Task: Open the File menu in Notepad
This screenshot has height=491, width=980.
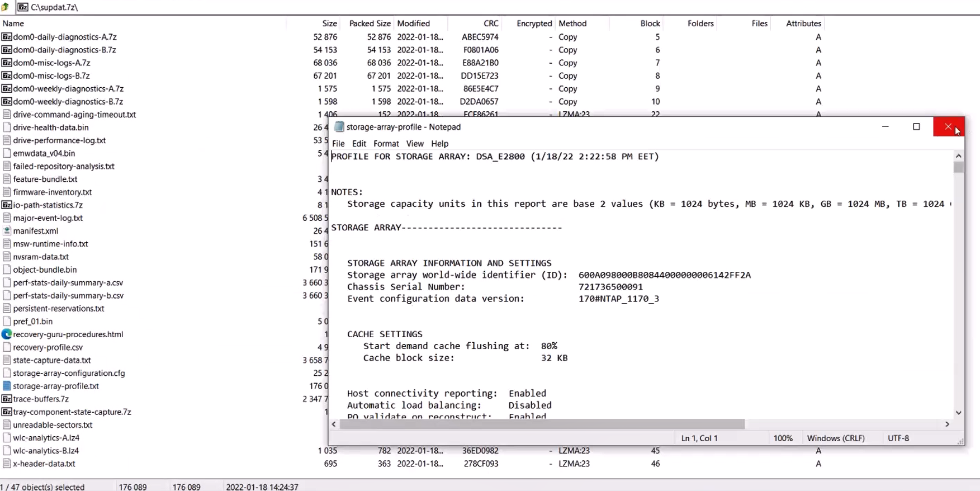Action: [x=338, y=144]
